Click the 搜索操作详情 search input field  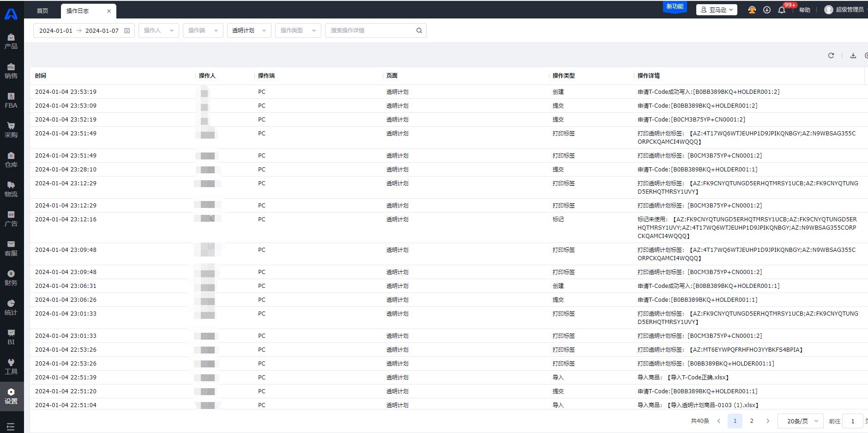click(372, 30)
